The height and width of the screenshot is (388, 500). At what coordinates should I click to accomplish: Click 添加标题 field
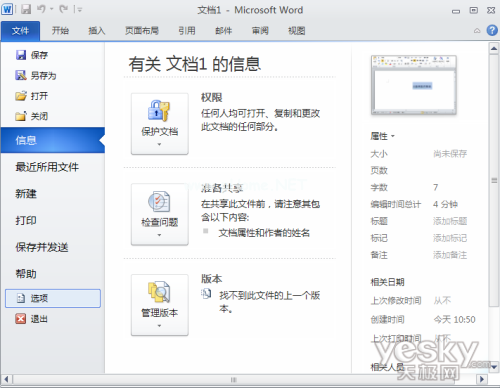(450, 221)
